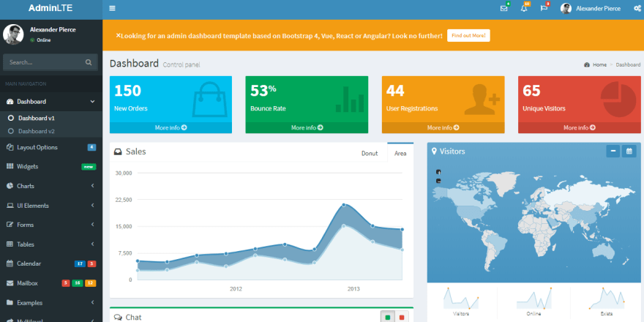Set chat status with the red toggle button
The image size is (644, 322).
[x=402, y=317]
